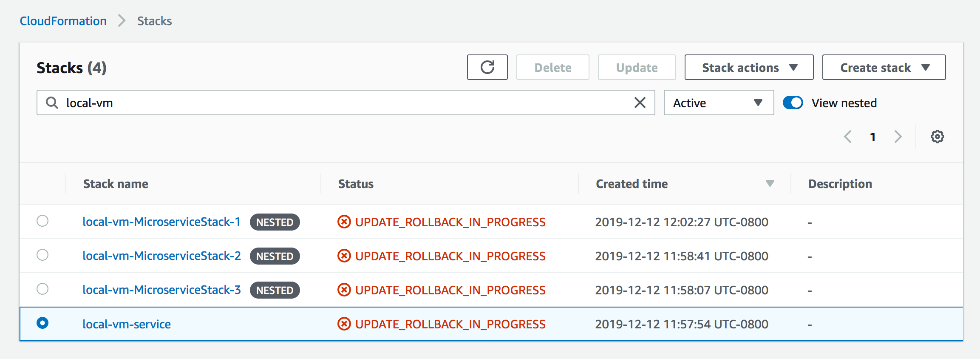Click the Delete button
Screen dimensions: 980x359
click(x=552, y=67)
